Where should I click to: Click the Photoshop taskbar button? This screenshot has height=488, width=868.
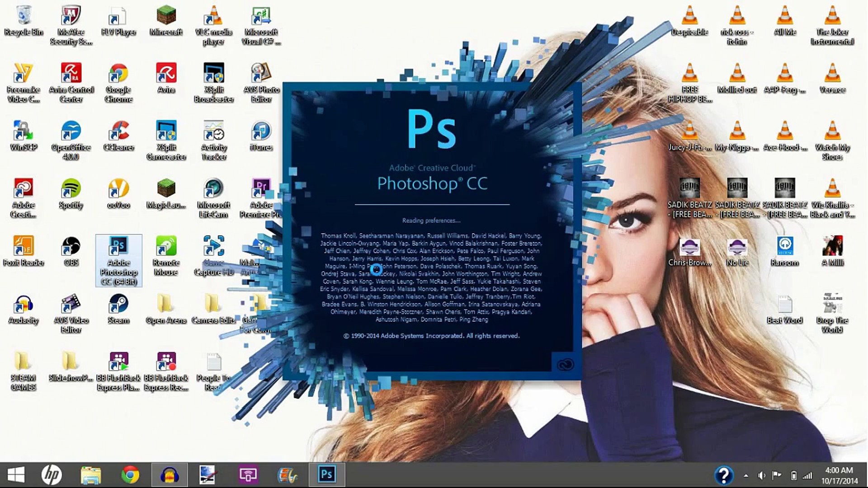tap(327, 475)
